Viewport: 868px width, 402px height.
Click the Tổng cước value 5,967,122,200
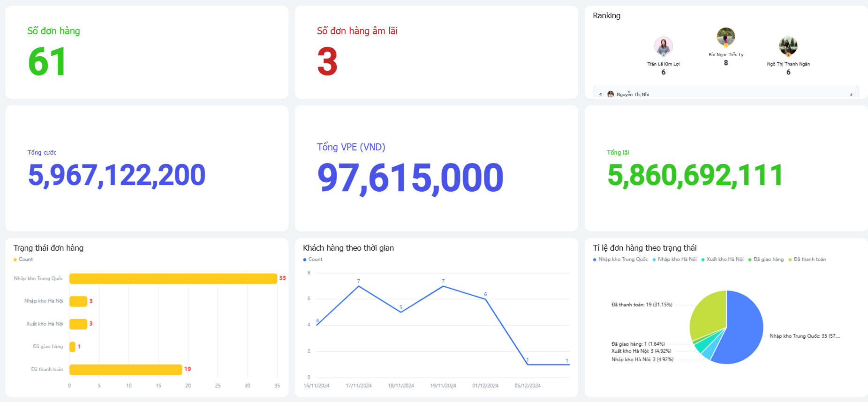[x=117, y=175]
